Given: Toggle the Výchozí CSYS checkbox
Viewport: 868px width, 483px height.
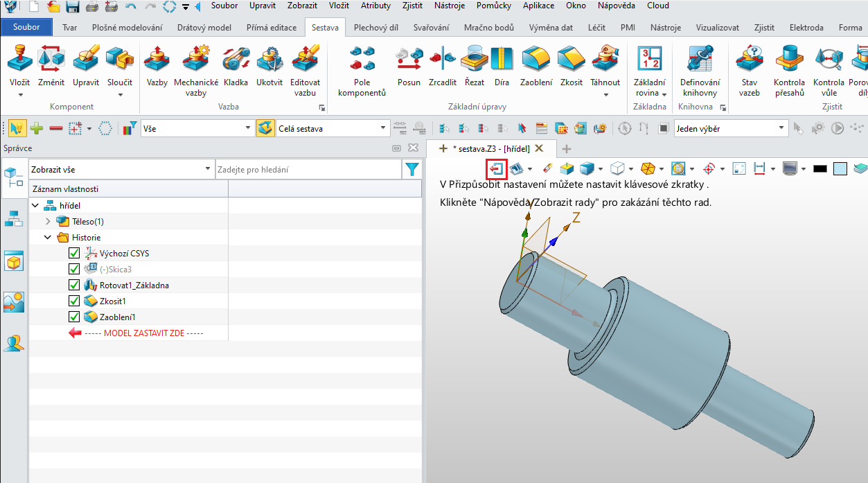Looking at the screenshot, I should coord(74,253).
